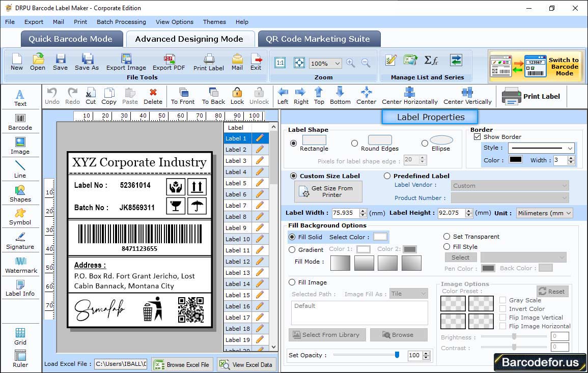Click Browse Excel File button

pos(182,365)
